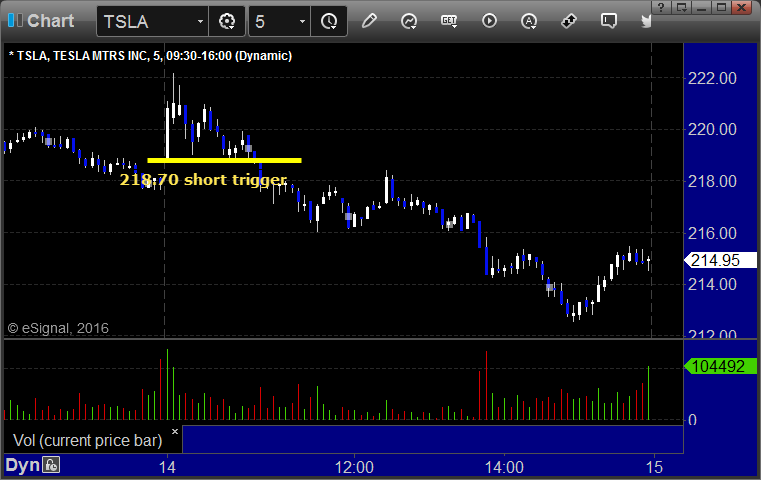
Task: Click the trade ticket arrows icon
Action: (x=568, y=21)
